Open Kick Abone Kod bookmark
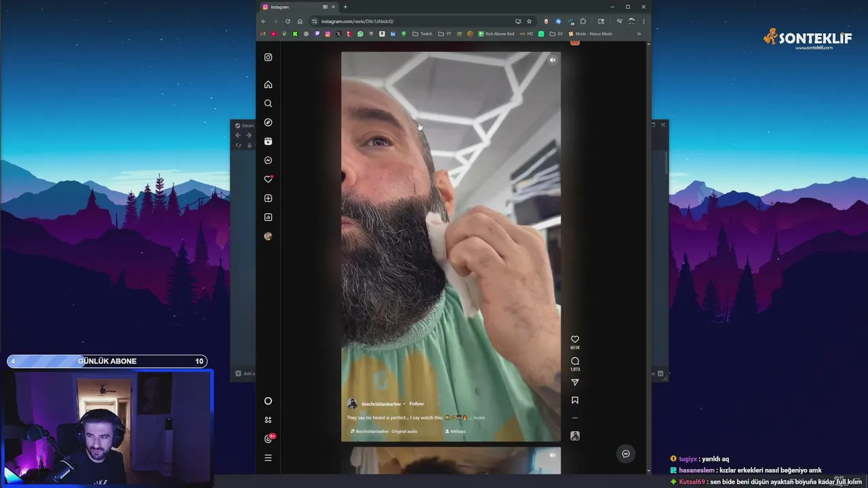 point(496,34)
